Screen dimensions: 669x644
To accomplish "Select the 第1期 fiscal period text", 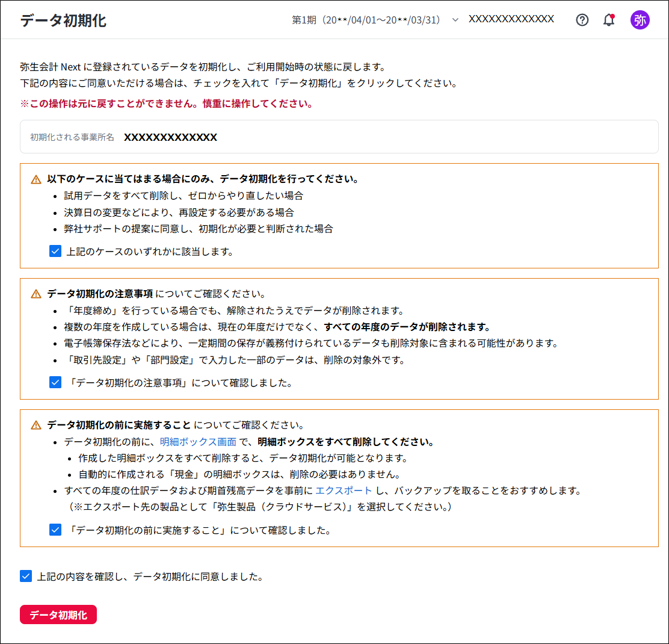I will [366, 20].
